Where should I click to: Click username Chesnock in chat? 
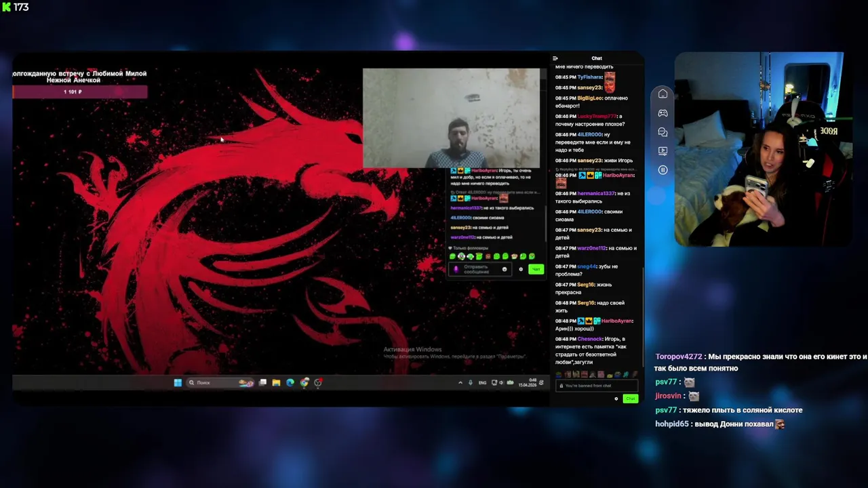click(x=589, y=339)
